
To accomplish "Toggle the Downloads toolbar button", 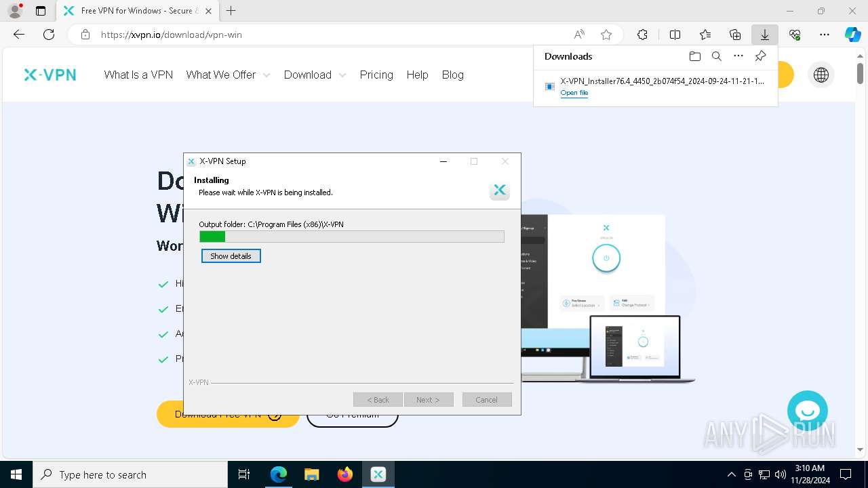I will click(x=764, y=35).
